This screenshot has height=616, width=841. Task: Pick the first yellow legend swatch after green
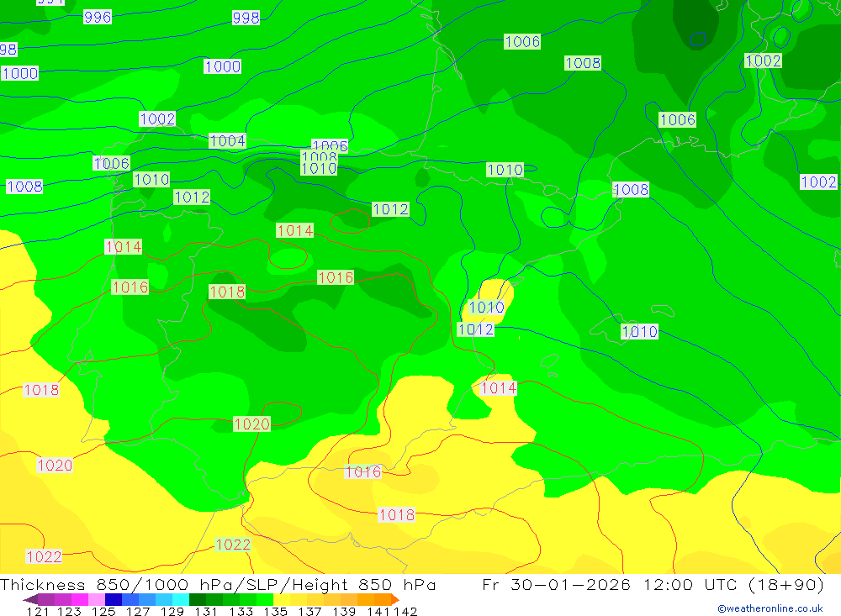click(282, 599)
